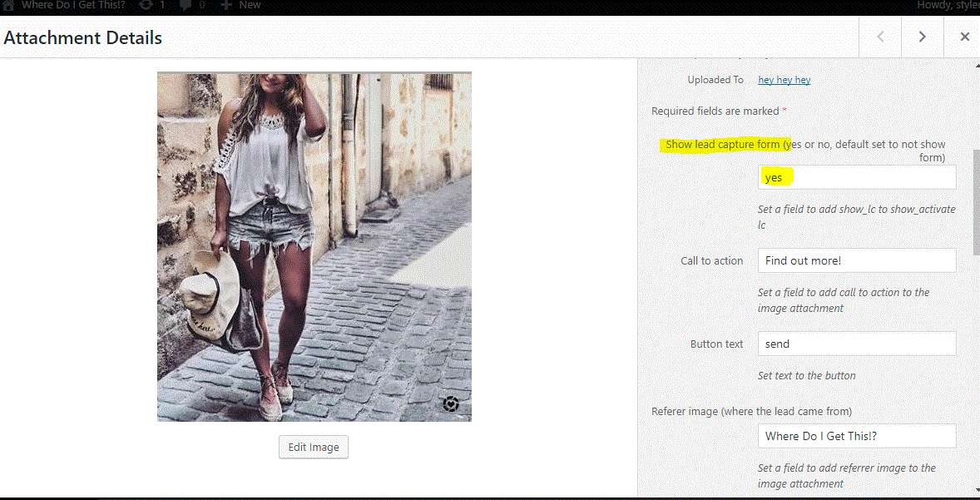Viewport: 980px width, 500px height.
Task: Open the Howdy user account menu
Action: point(948,5)
